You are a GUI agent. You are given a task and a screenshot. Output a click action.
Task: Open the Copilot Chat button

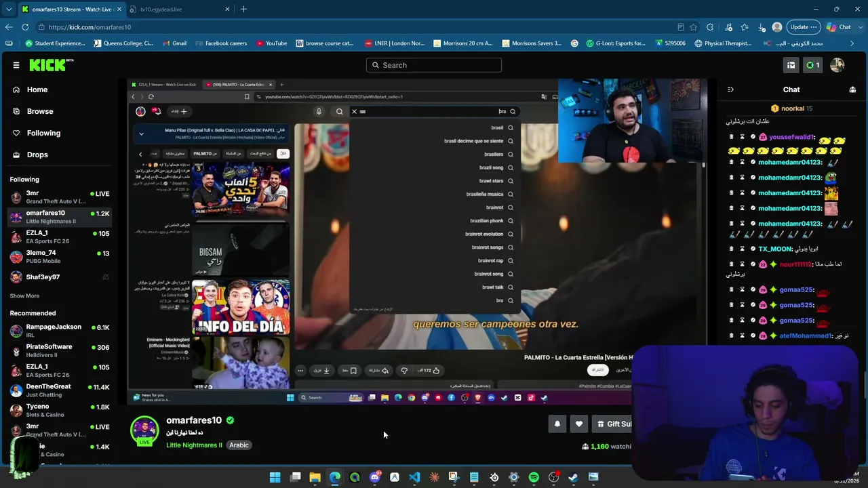click(839, 27)
